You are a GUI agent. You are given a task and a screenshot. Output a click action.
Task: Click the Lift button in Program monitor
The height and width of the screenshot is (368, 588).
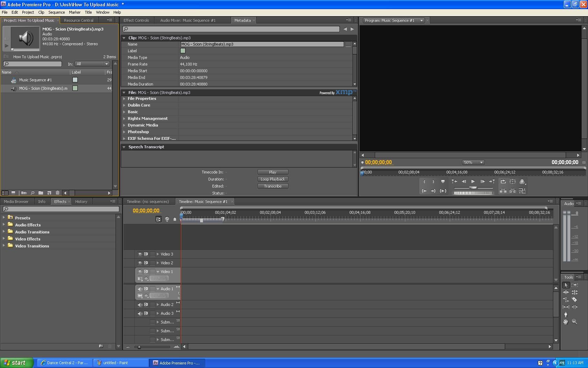503,191
